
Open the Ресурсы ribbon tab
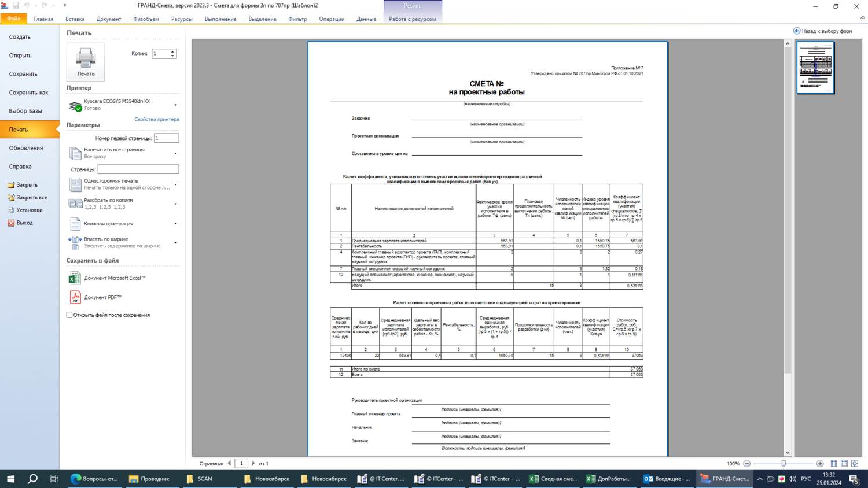coord(182,19)
